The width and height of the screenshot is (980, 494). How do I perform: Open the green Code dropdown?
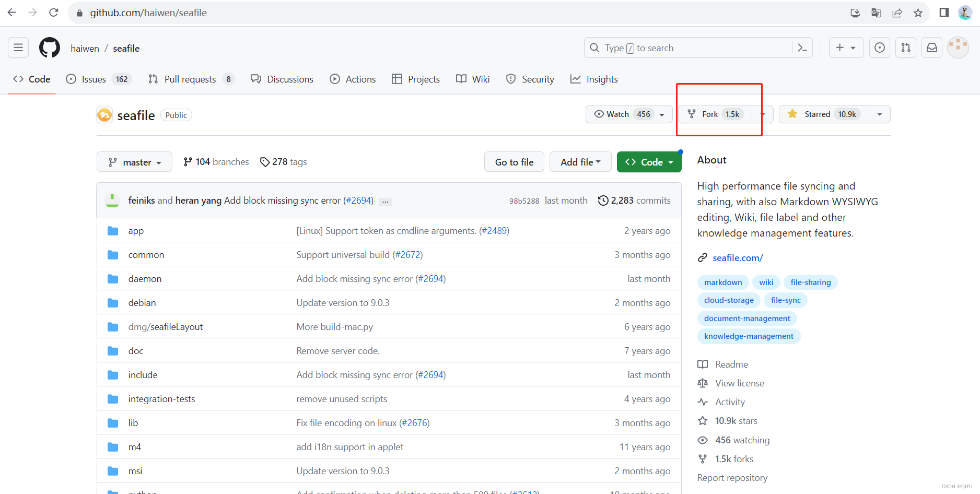649,162
